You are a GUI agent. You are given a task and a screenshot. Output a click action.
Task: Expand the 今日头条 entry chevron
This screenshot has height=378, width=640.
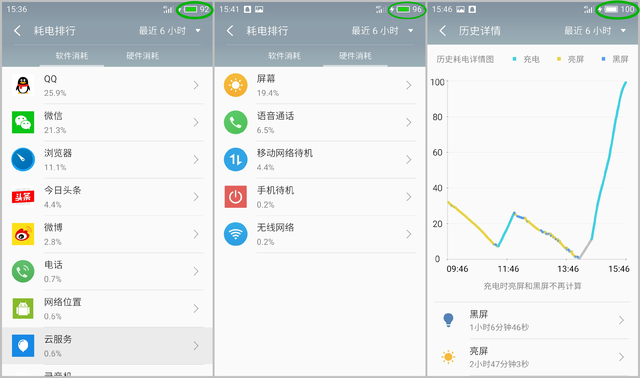coord(196,197)
